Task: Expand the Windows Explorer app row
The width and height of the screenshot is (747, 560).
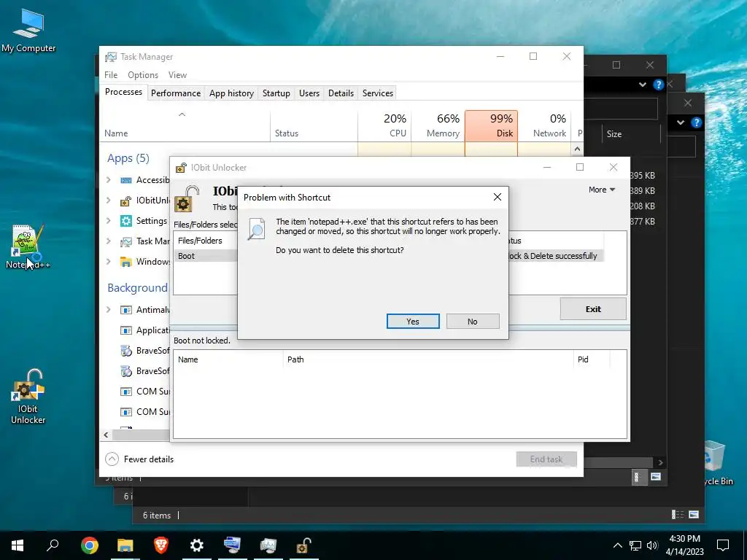Action: pyautogui.click(x=109, y=262)
